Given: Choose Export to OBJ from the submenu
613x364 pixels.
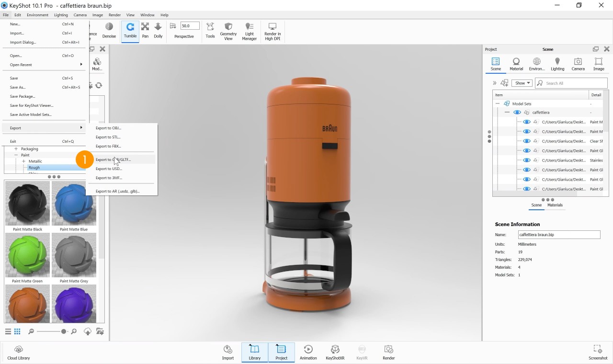Looking at the screenshot, I should click(x=109, y=128).
